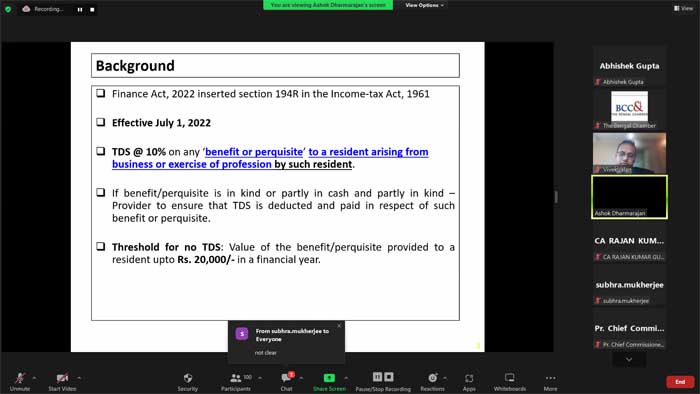Select CA RAJAN KUM... participant tile
The image size is (700, 394).
pyautogui.click(x=629, y=241)
